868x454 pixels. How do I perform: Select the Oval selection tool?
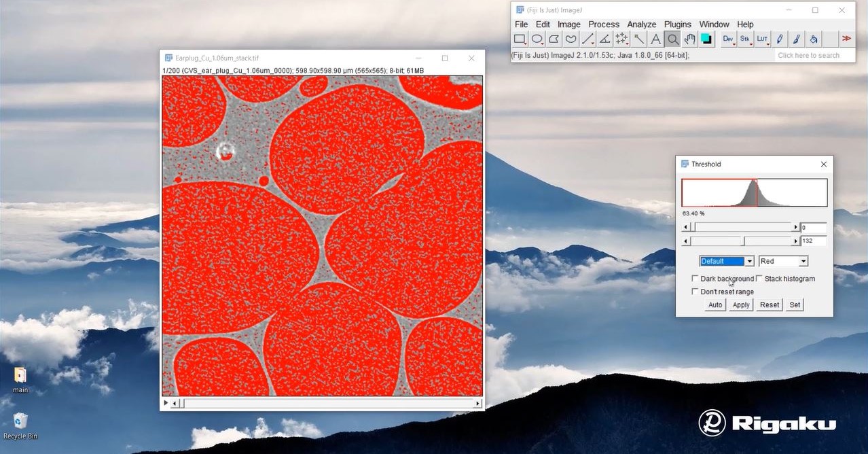pos(537,39)
